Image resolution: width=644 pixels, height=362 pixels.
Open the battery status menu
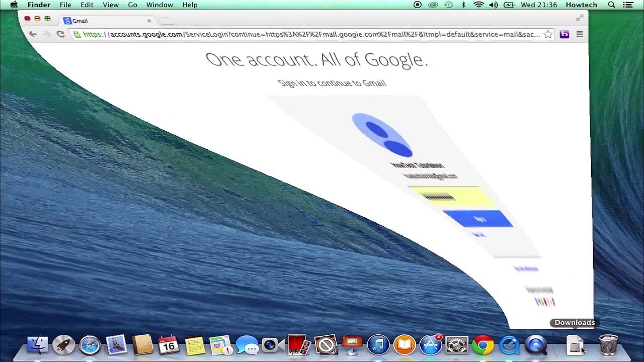[x=509, y=5]
